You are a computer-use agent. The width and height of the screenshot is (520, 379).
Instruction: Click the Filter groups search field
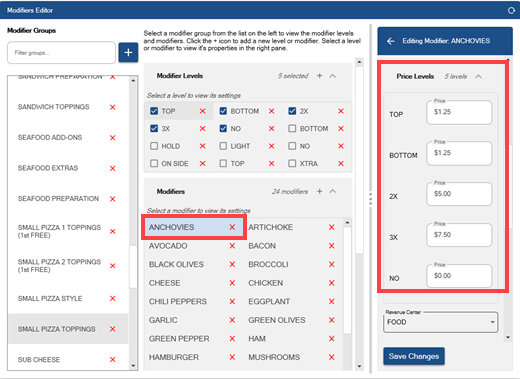[61, 53]
